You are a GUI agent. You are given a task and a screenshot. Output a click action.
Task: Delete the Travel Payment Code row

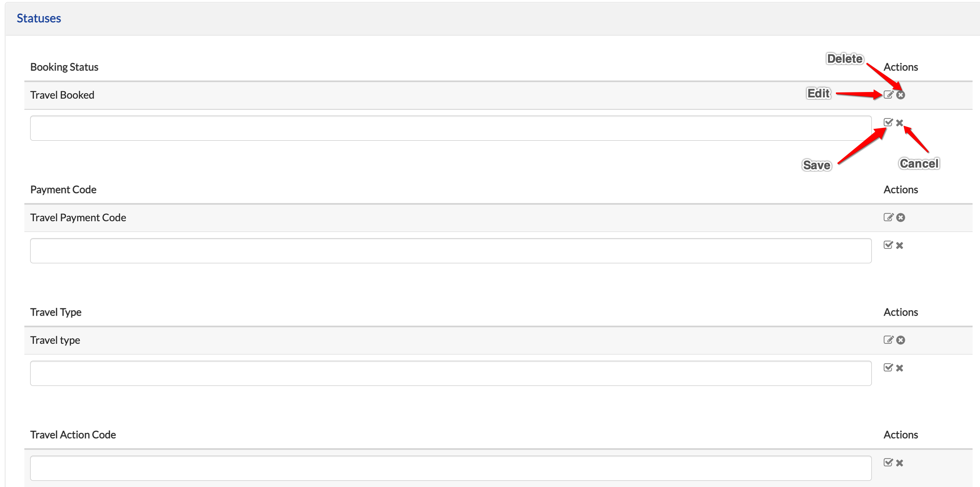pos(901,217)
